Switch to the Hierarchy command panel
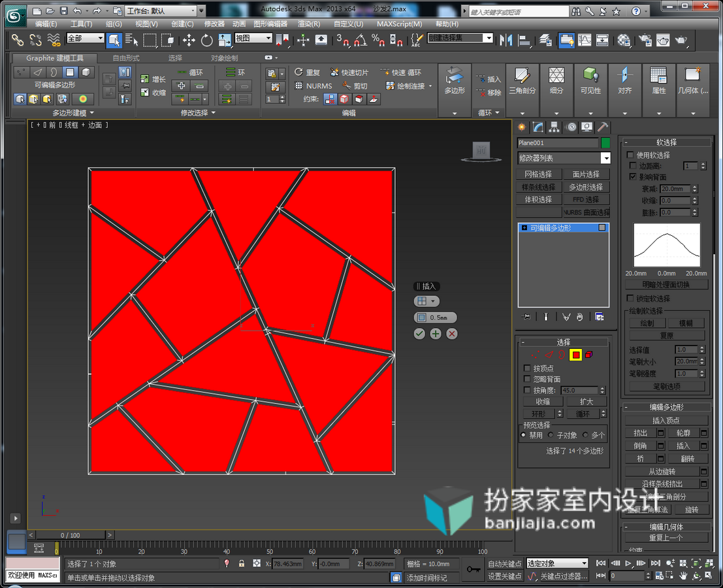The width and height of the screenshot is (723, 588). click(x=554, y=127)
